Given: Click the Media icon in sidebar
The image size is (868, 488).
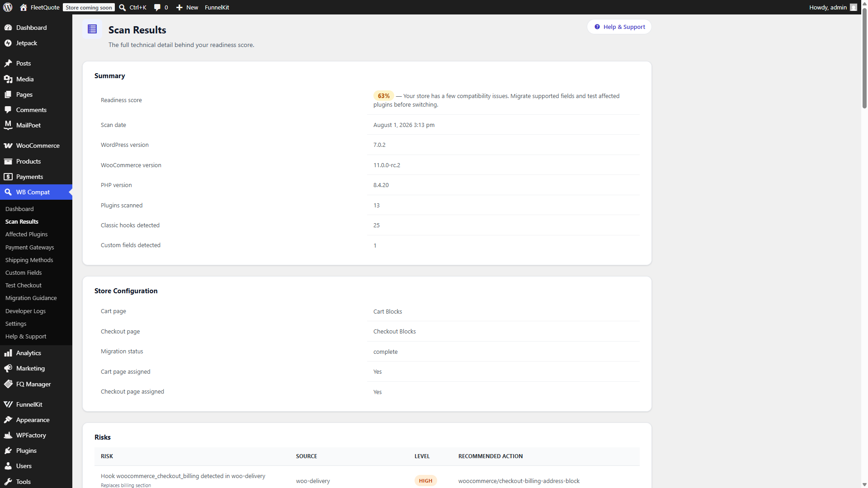Looking at the screenshot, I should coord(8,79).
